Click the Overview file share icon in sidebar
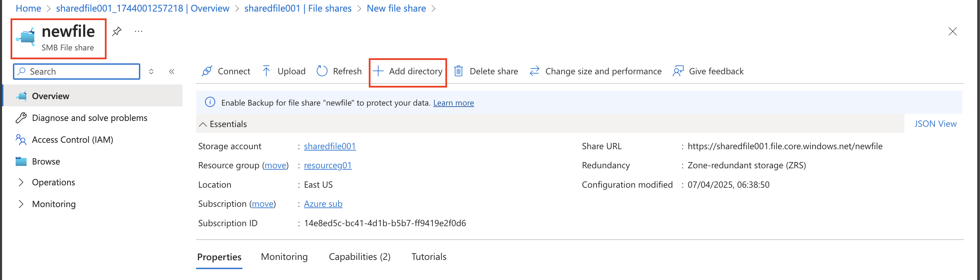The height and width of the screenshot is (280, 980). [21, 96]
